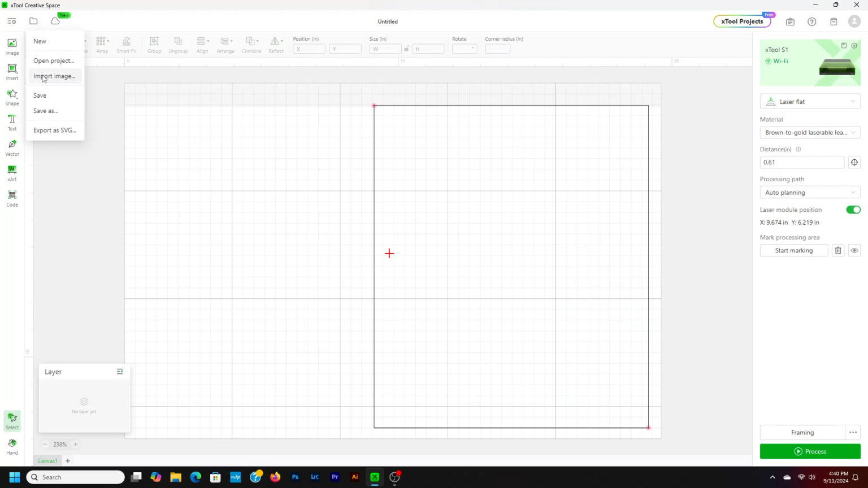Click the Distance input field

[801, 162]
